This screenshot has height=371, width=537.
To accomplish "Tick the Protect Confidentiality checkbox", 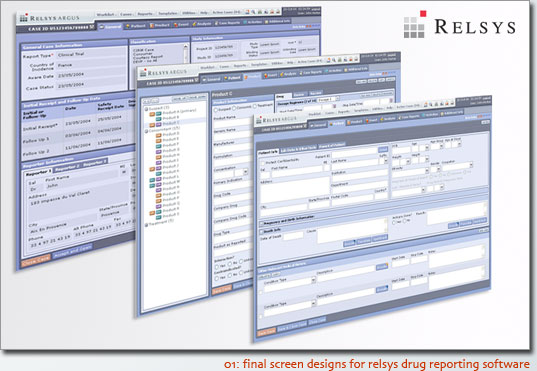I will (263, 163).
